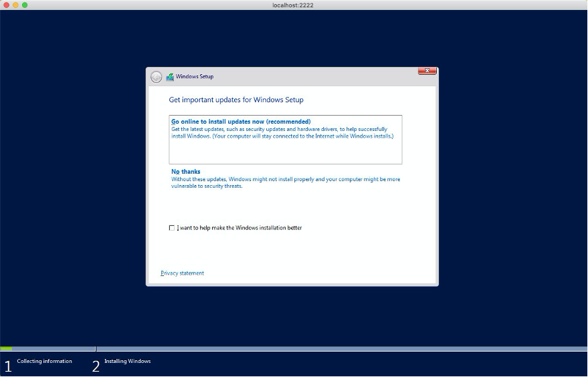The width and height of the screenshot is (588, 377).
Task: Close the Windows Setup dialog
Action: (427, 71)
